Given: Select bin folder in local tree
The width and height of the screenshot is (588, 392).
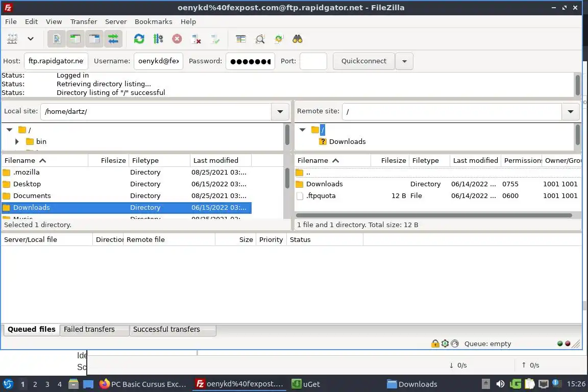Looking at the screenshot, I should click(x=41, y=141).
